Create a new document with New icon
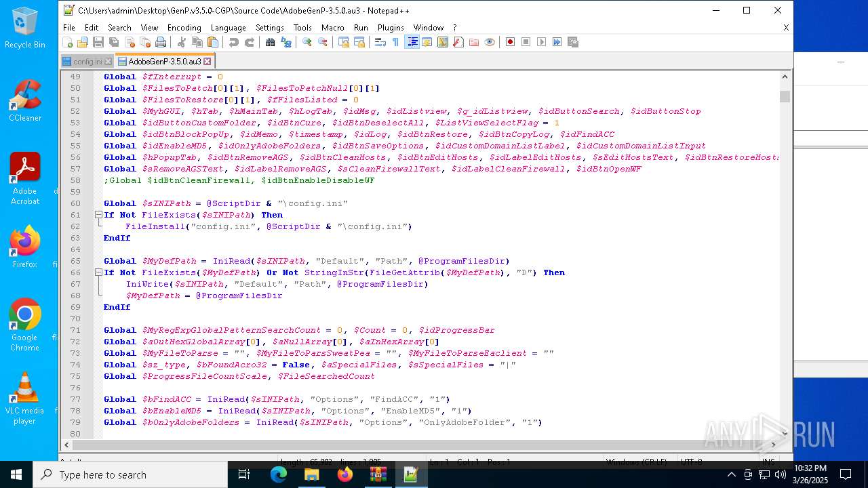This screenshot has width=868, height=488. [68, 42]
